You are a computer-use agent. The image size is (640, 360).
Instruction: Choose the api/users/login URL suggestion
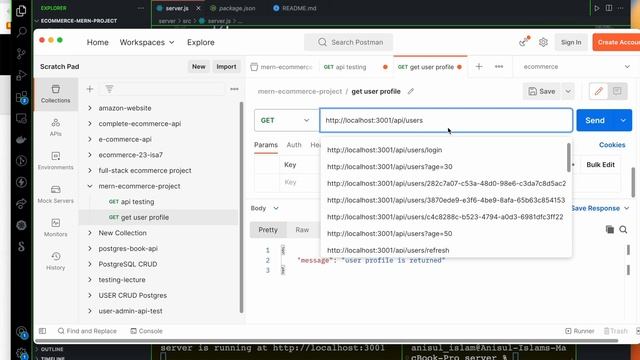(384, 150)
